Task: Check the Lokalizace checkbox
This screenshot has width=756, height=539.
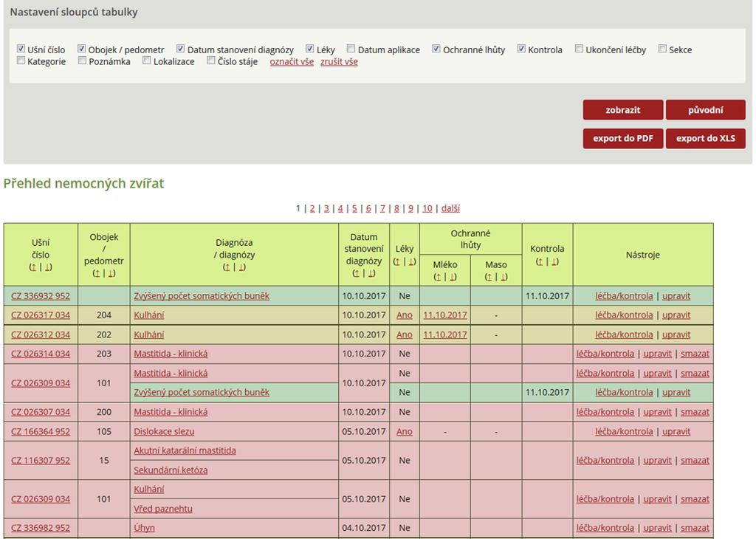Action: (147, 61)
